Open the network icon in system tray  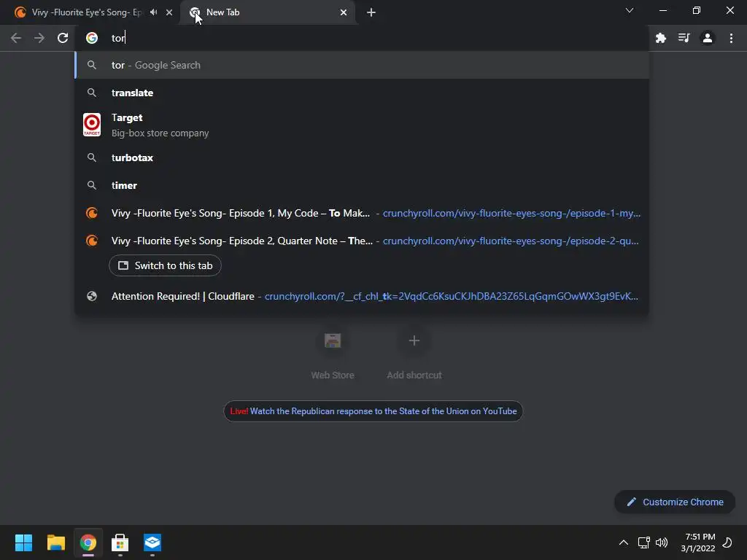(643, 542)
